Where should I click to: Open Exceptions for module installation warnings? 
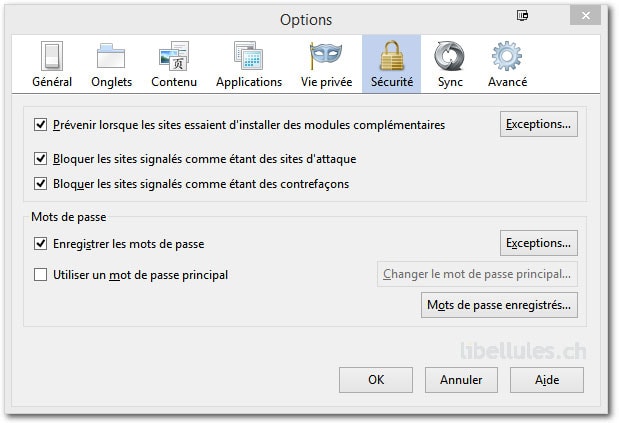coord(539,124)
